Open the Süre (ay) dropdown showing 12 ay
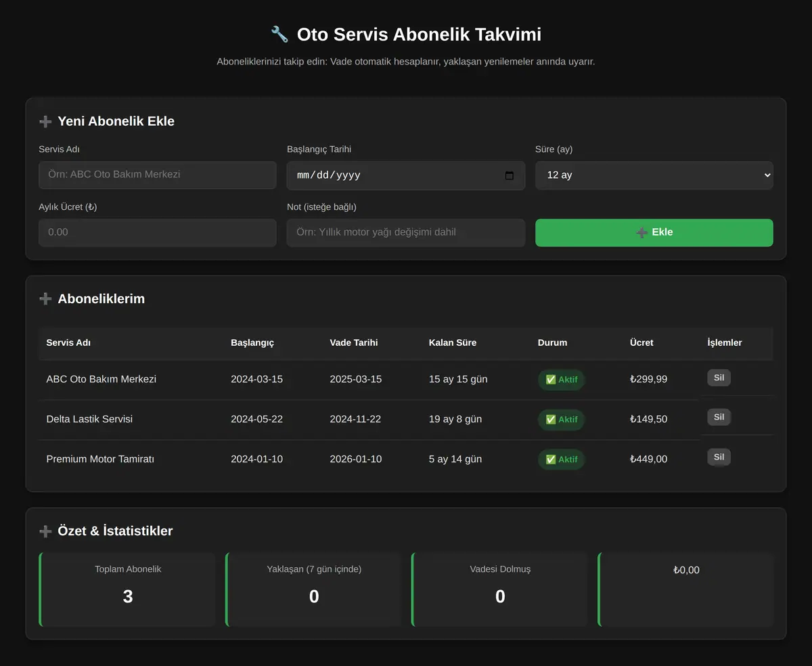 point(654,175)
